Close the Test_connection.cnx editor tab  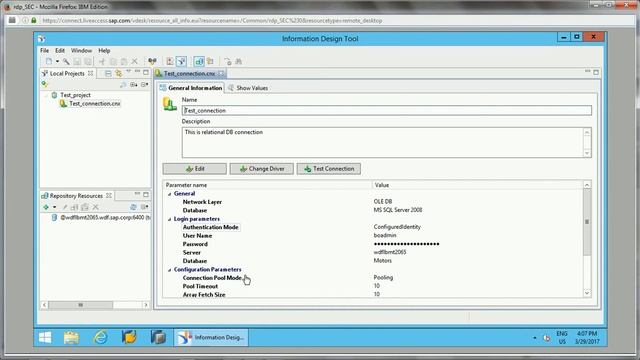click(221, 73)
